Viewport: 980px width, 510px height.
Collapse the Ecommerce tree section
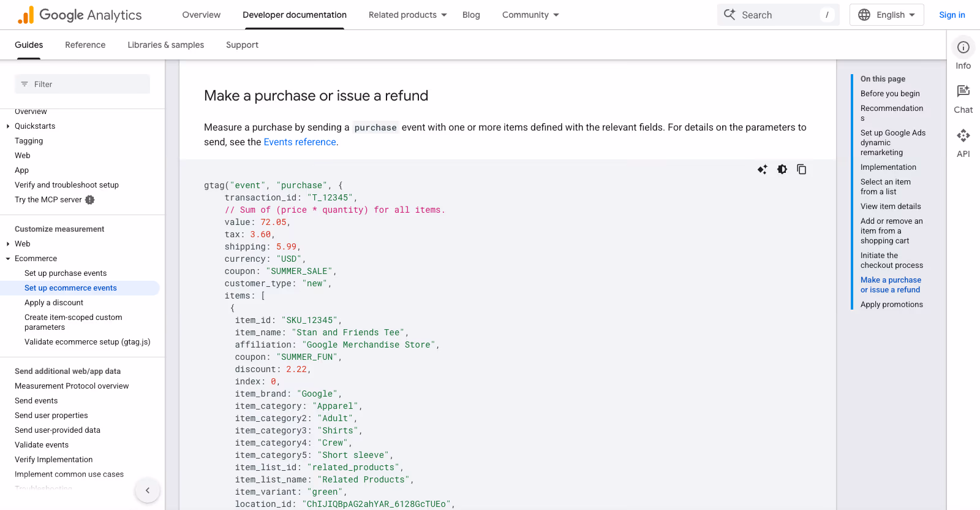(x=8, y=259)
